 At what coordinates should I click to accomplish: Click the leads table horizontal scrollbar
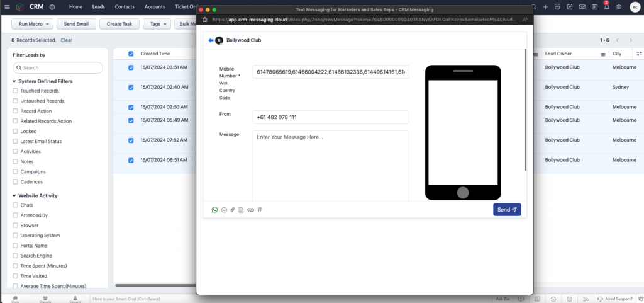pyautogui.click(x=155, y=285)
